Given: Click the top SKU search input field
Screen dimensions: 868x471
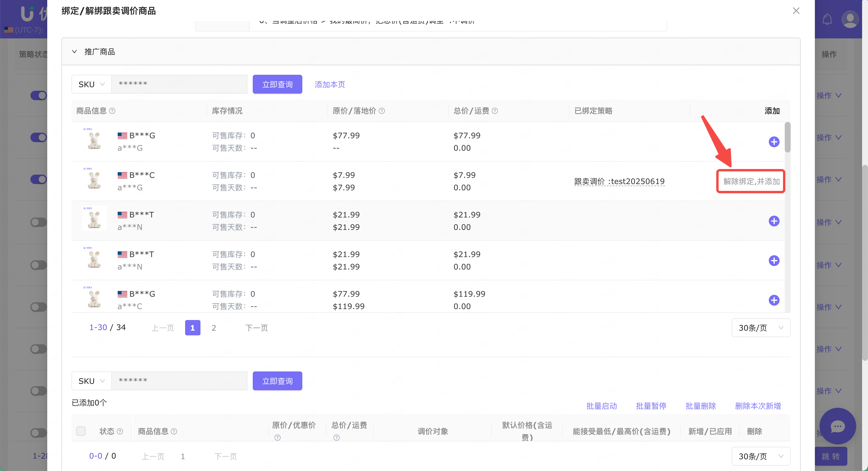Looking at the screenshot, I should pos(179,84).
